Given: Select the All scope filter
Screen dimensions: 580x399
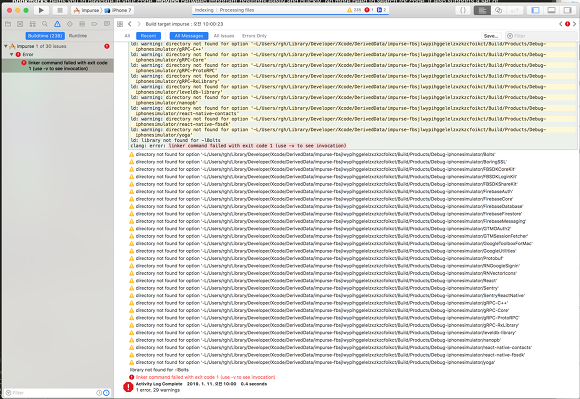Looking at the screenshot, I should pyautogui.click(x=127, y=36).
